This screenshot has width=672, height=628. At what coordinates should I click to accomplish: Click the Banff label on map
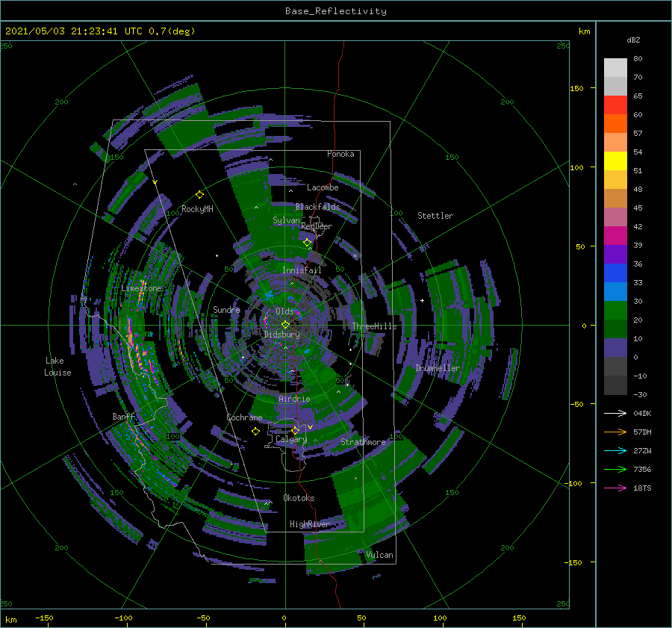(x=123, y=417)
